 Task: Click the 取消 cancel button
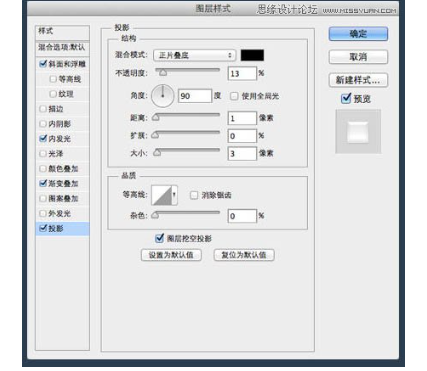click(x=358, y=57)
